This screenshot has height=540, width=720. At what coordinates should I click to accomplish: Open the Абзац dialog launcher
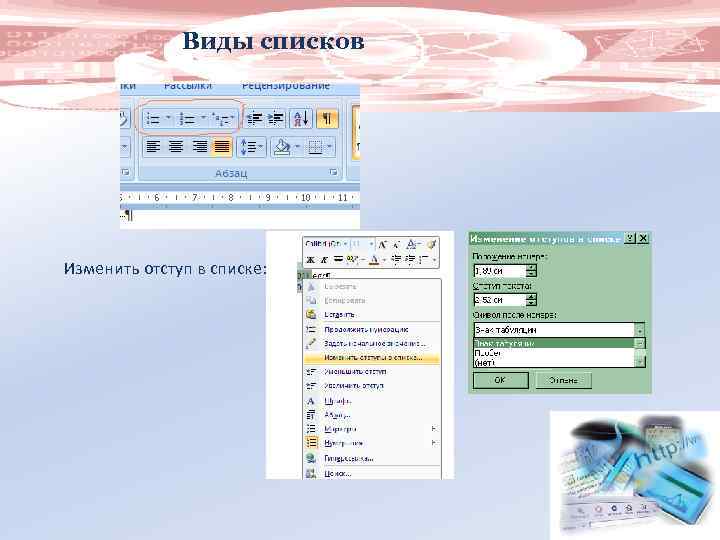[x=333, y=172]
